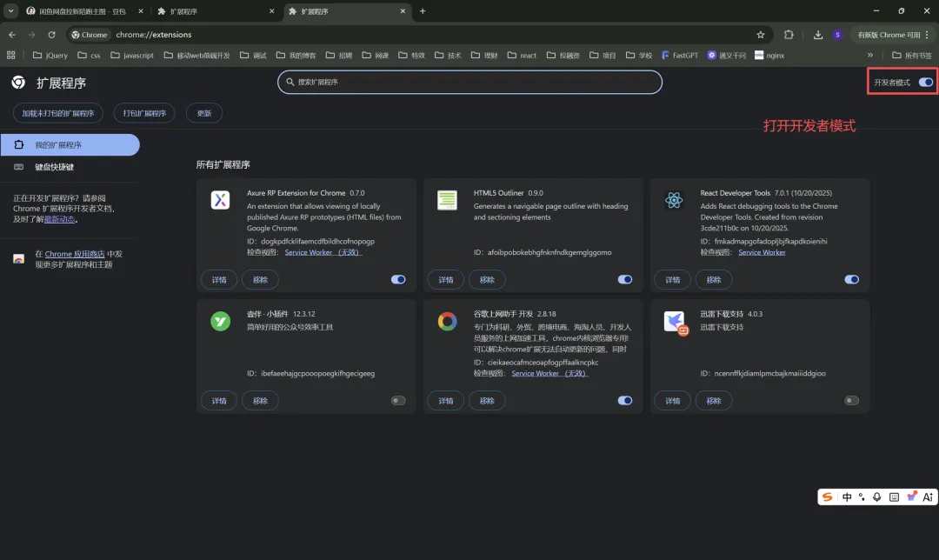Switch to the middle 扩展程序 tab
This screenshot has width=939, height=560.
click(216, 11)
